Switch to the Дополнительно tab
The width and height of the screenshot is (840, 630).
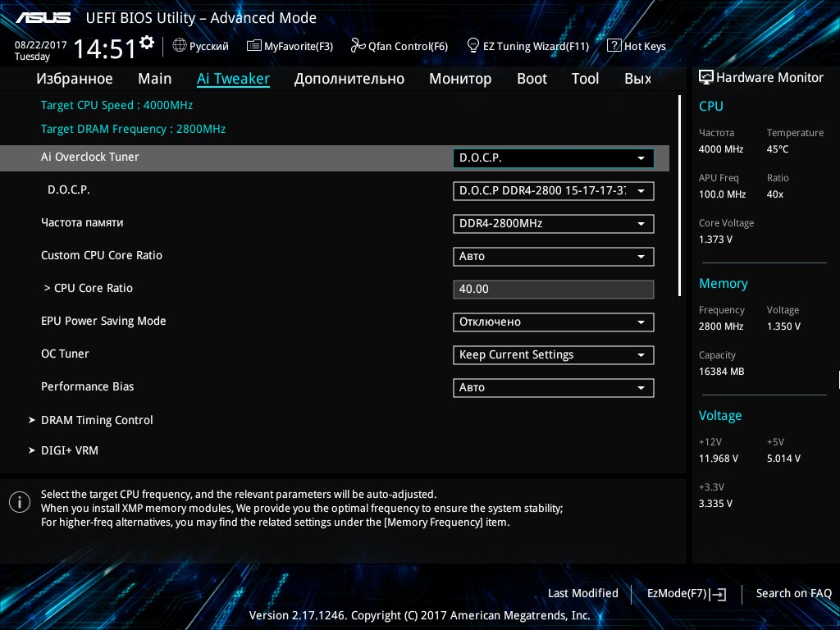pos(349,79)
